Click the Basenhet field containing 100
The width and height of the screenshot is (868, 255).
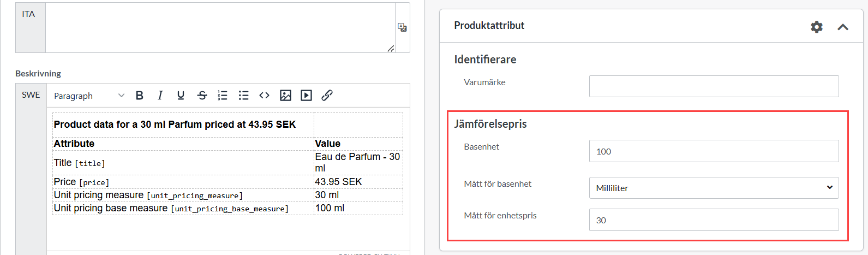[x=714, y=151]
